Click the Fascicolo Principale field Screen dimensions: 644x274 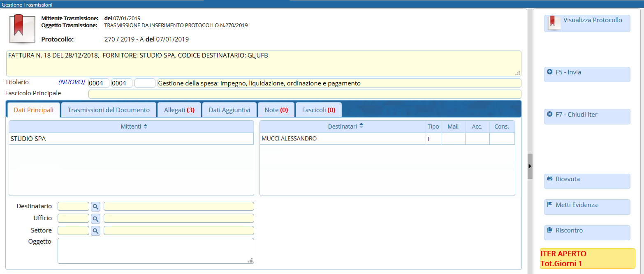click(x=304, y=94)
